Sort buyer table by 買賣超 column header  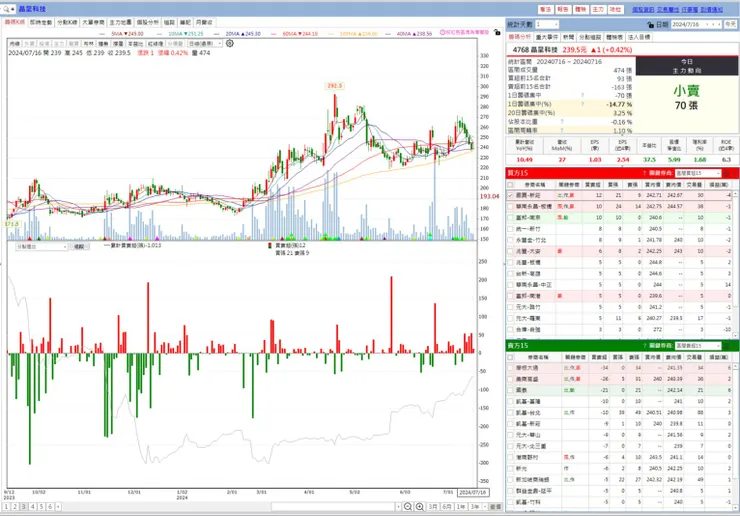pos(593,185)
